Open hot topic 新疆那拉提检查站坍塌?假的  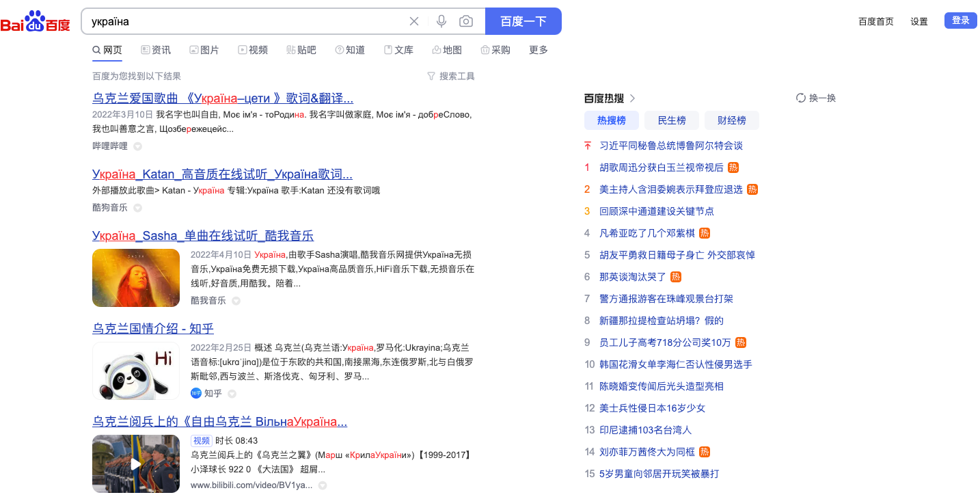pyautogui.click(x=662, y=321)
